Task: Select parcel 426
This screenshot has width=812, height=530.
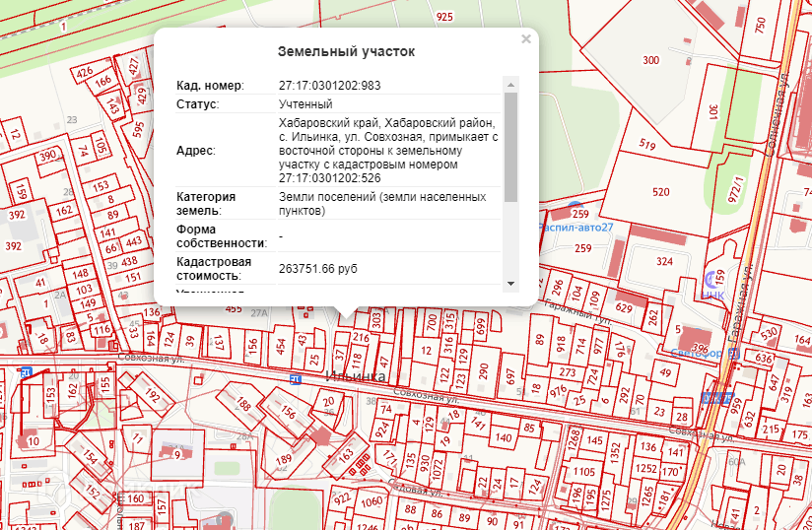Action: 85,73
